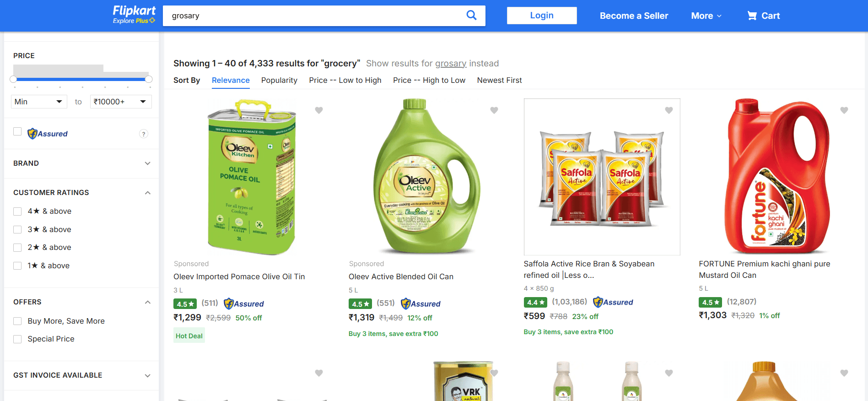
Task: Click 4.5 star rating of Oleev Active Blended
Action: point(360,304)
